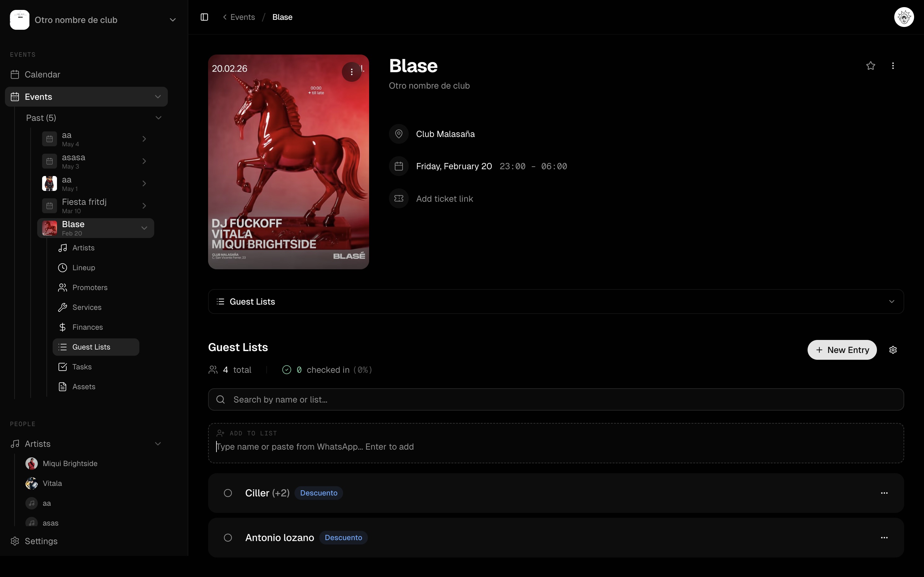924x577 pixels.
Task: Click the New Entry button
Action: (842, 350)
